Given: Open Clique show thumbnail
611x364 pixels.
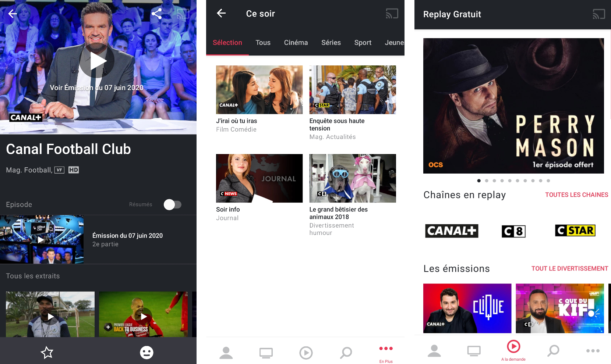Looking at the screenshot, I should tap(467, 308).
